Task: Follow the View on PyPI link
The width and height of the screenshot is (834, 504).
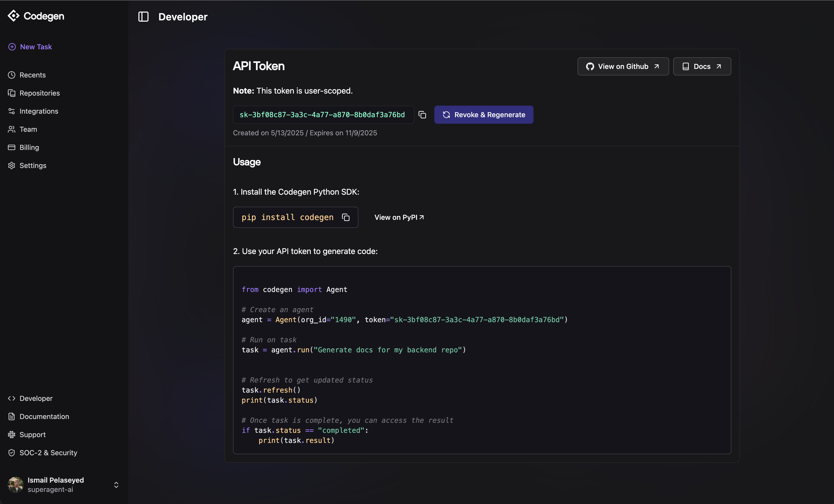Action: click(x=399, y=217)
